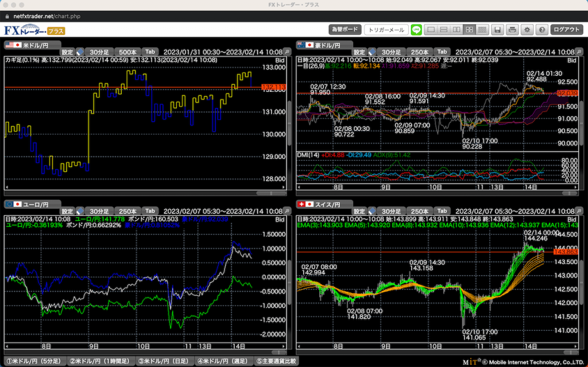Click the left scroll arrow under スイス/円 chart
The width and height of the screenshot is (588, 367).
tap(299, 346)
